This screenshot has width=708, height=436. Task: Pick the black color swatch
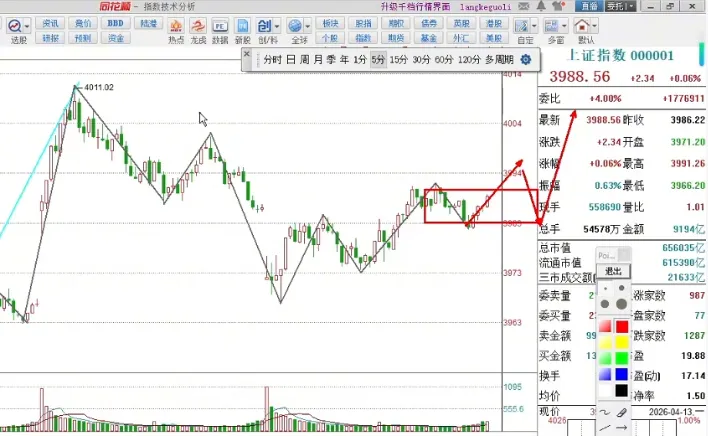click(x=622, y=390)
